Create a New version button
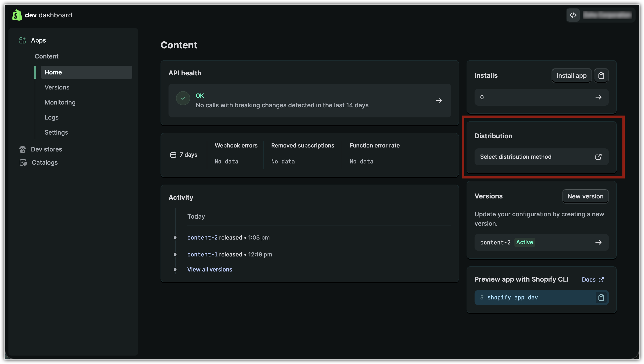Viewport: 644px width, 364px height. pos(585,196)
